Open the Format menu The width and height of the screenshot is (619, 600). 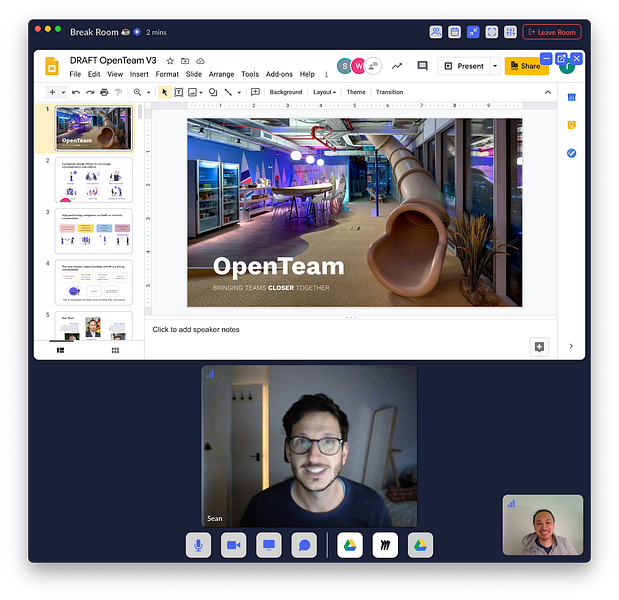(167, 74)
